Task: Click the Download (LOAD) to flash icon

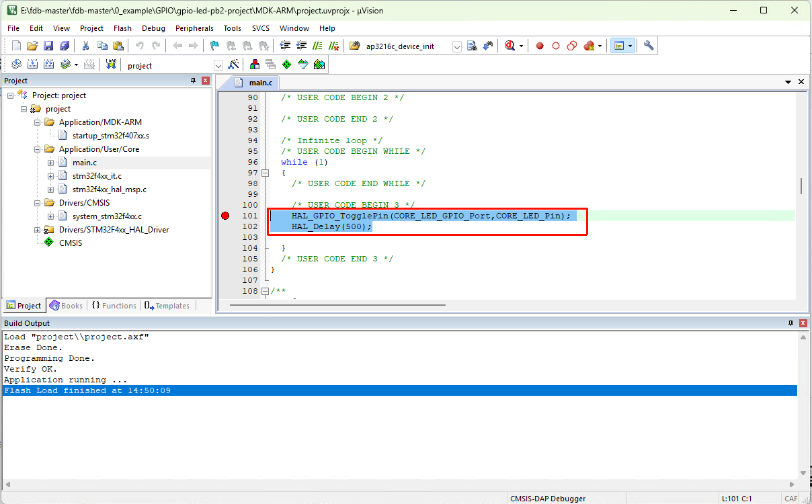Action: pyautogui.click(x=112, y=65)
